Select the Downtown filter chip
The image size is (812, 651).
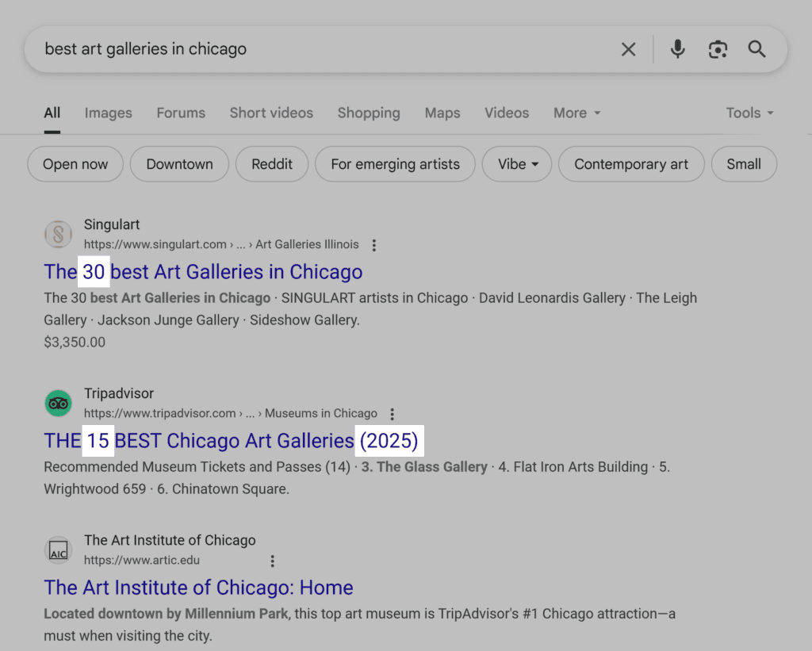pyautogui.click(x=179, y=164)
